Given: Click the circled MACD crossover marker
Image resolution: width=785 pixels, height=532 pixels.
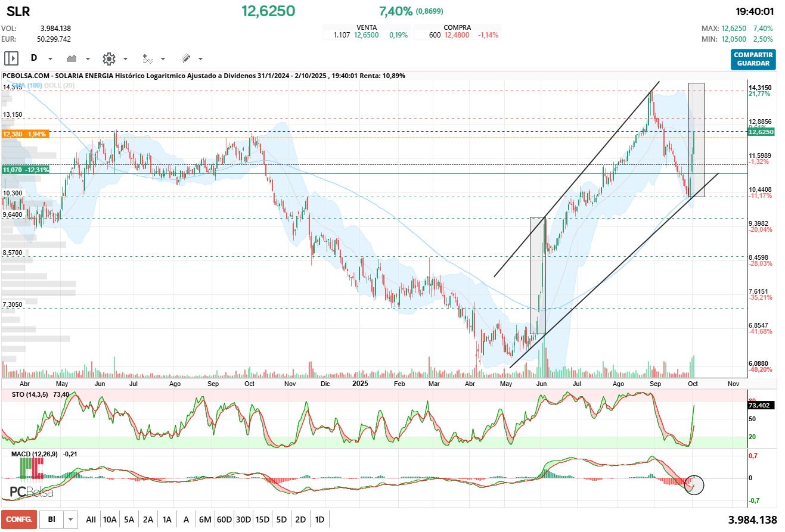Looking at the screenshot, I should (x=694, y=484).
